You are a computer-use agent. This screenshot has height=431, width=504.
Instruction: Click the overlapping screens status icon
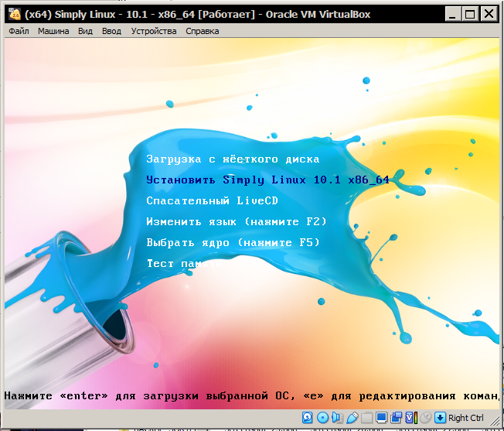pos(396,418)
